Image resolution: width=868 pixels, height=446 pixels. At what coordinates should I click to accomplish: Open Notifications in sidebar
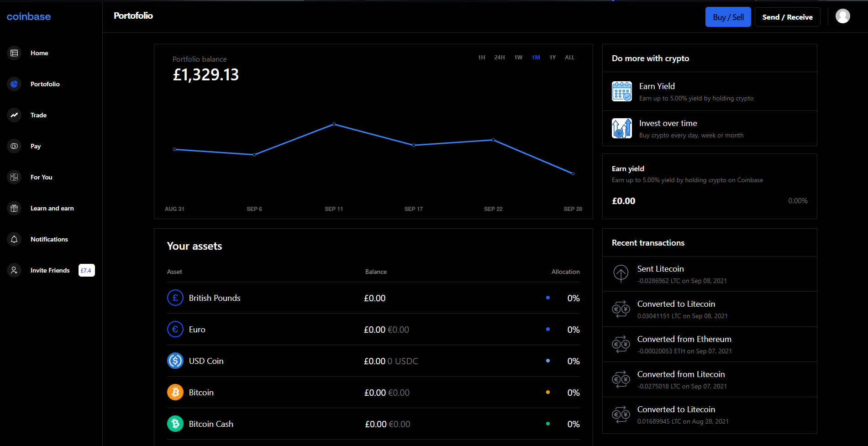point(49,239)
